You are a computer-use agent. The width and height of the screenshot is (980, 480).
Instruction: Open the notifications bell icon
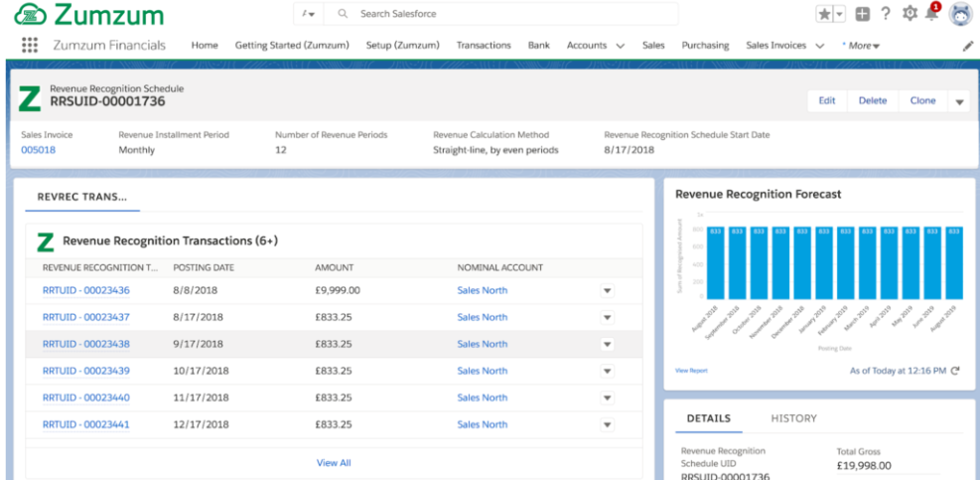932,13
